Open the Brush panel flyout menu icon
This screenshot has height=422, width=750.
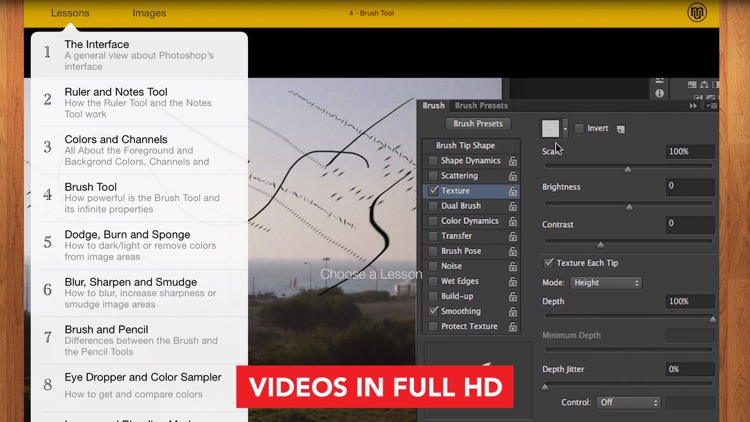712,106
